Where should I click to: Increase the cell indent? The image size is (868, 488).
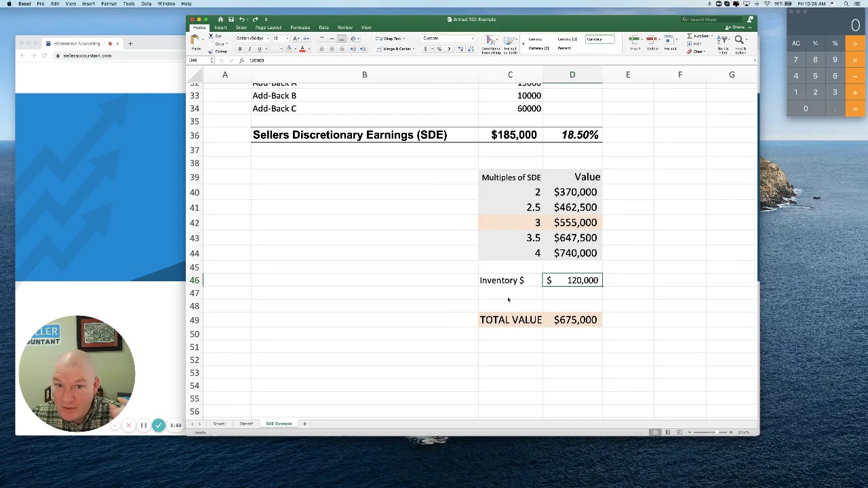363,49
